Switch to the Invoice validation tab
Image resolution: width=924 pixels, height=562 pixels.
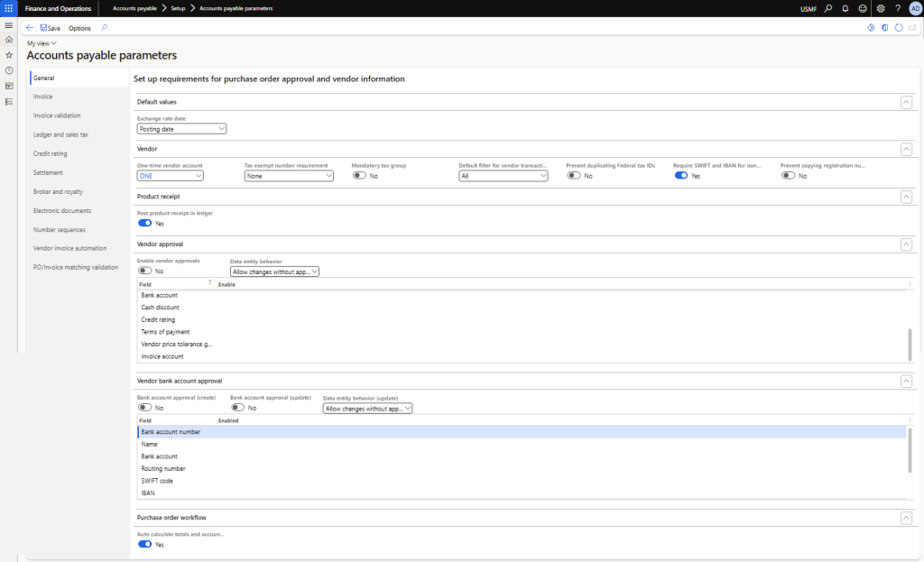pyautogui.click(x=57, y=115)
